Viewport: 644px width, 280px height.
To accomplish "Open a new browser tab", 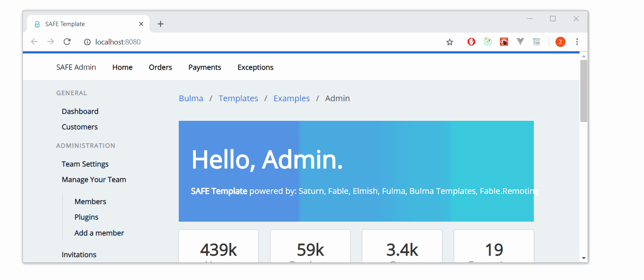I will tap(161, 24).
